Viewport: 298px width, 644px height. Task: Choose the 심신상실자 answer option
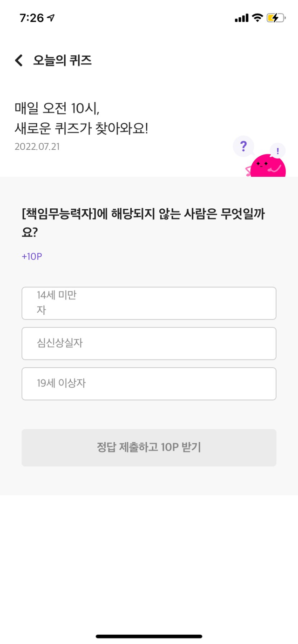149,344
